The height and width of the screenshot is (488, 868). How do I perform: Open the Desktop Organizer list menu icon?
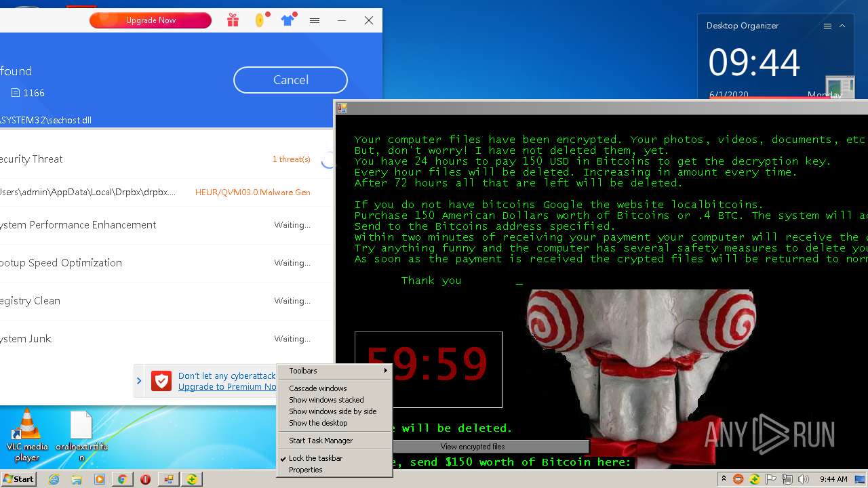(827, 26)
